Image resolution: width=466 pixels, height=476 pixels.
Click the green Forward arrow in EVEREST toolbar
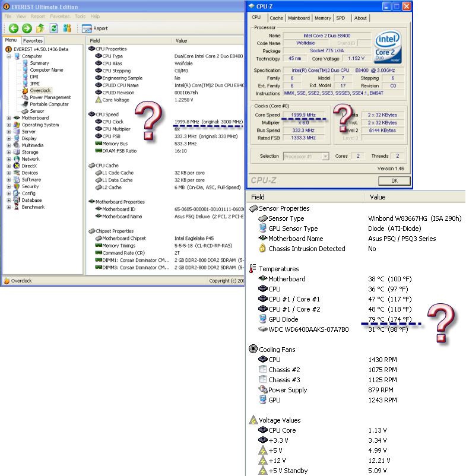27,28
